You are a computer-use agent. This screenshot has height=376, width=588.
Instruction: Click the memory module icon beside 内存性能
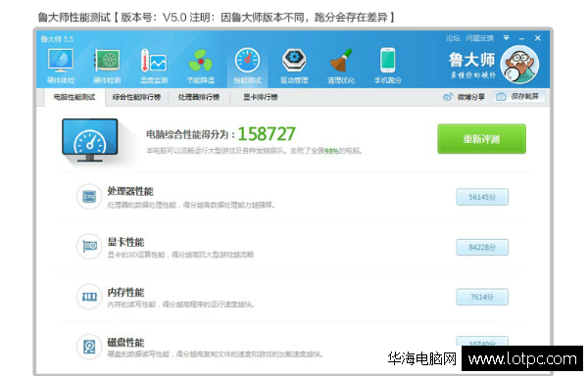[89, 297]
